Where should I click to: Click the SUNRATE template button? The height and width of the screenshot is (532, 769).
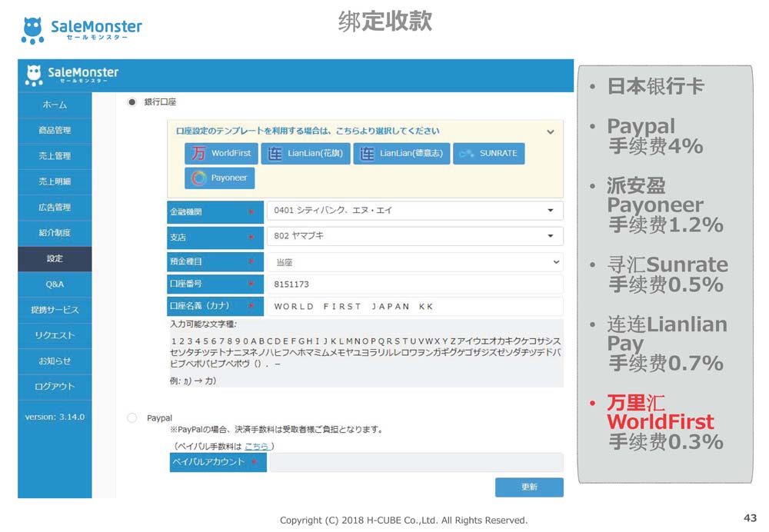[x=489, y=154]
